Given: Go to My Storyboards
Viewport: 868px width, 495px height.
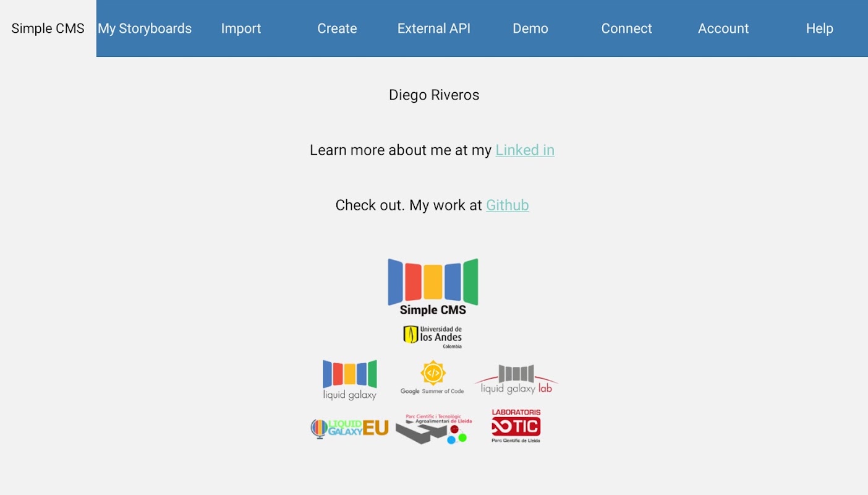Looking at the screenshot, I should coord(145,28).
